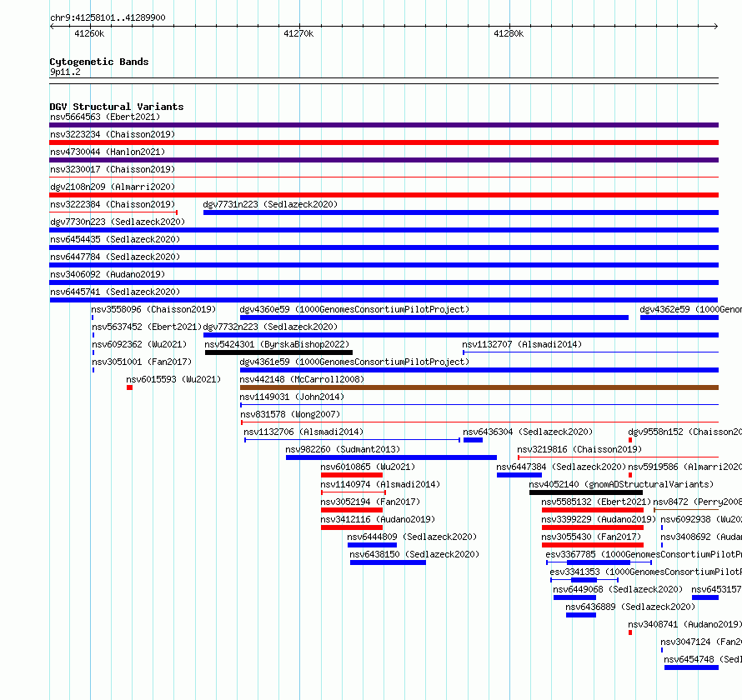Open nsv6436889 (Sedlazeck2020) variant
The height and width of the screenshot is (700, 742).
click(x=630, y=607)
